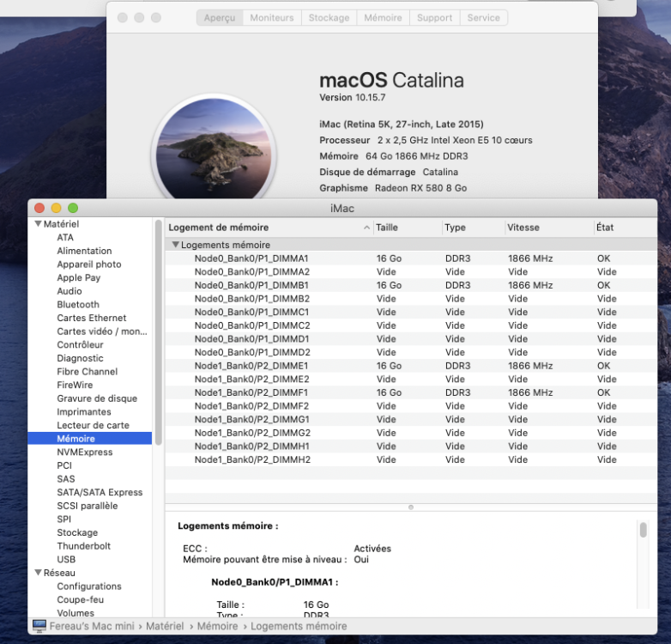Select the highlighted Mémoire sidebar item
Viewport: 671px width, 644px height.
90,439
